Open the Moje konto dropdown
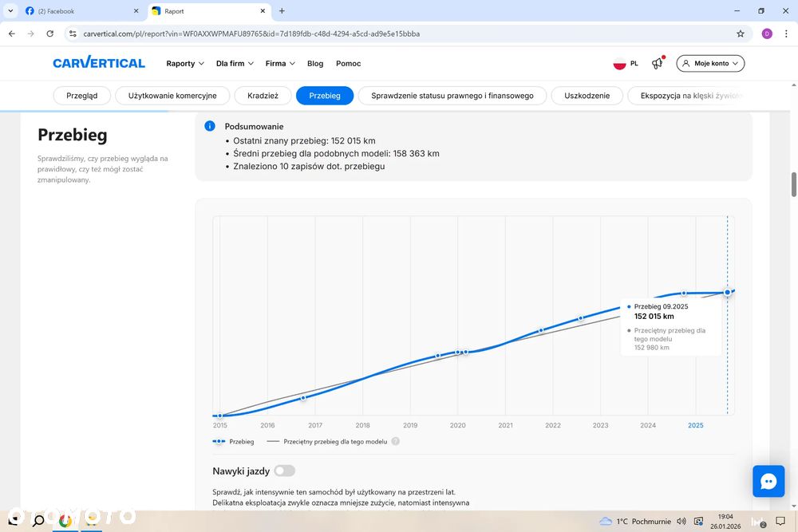 pyautogui.click(x=710, y=64)
